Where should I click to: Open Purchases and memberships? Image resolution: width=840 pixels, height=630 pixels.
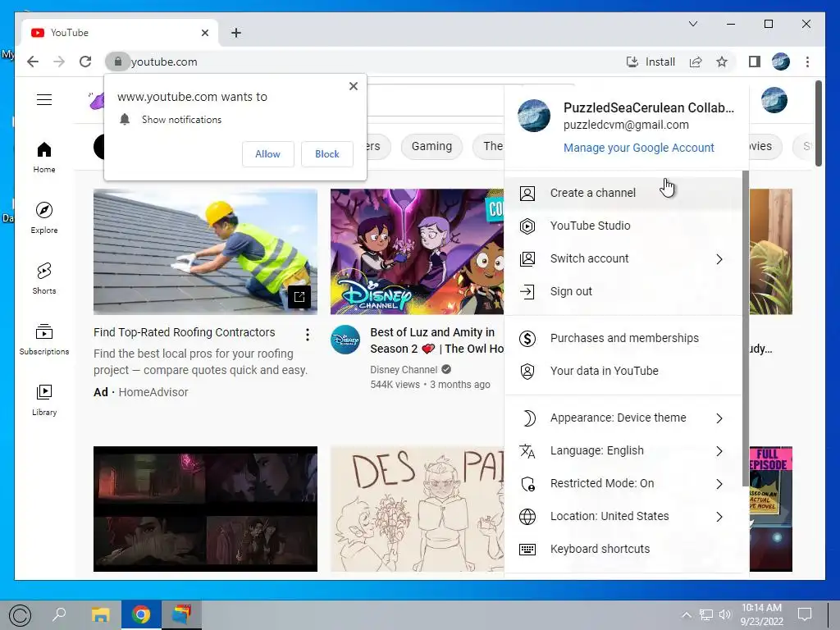(623, 338)
